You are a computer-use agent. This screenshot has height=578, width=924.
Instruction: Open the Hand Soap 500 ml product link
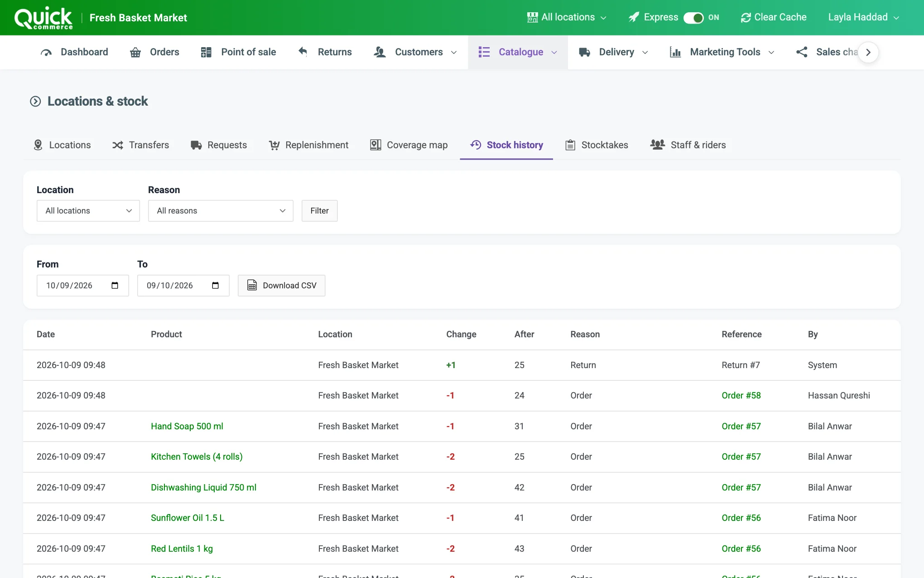pos(187,426)
